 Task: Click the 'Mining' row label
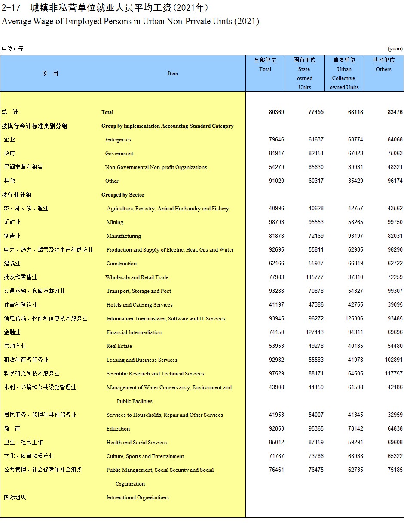click(115, 222)
